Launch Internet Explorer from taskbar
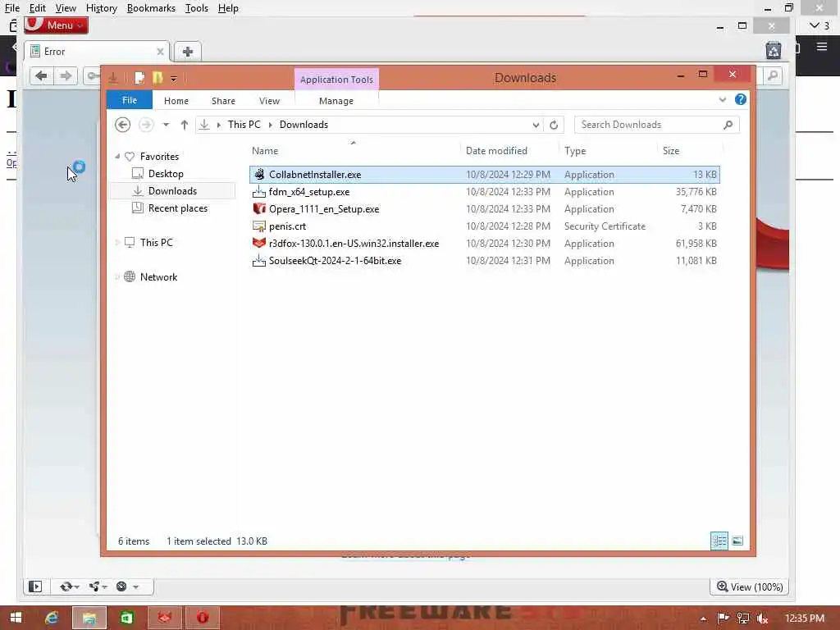Image resolution: width=840 pixels, height=630 pixels. pos(52,619)
